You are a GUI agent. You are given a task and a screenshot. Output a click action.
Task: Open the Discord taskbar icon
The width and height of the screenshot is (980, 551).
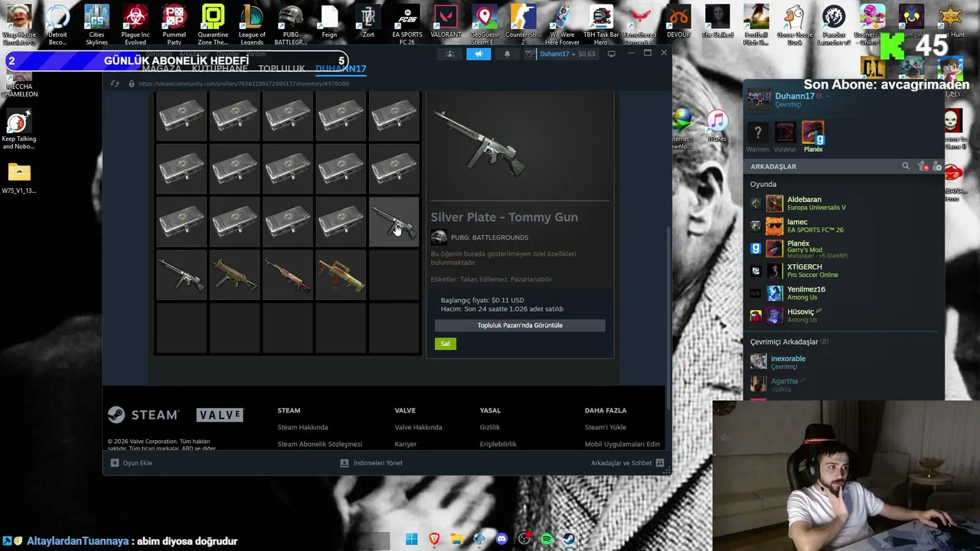[x=501, y=540]
